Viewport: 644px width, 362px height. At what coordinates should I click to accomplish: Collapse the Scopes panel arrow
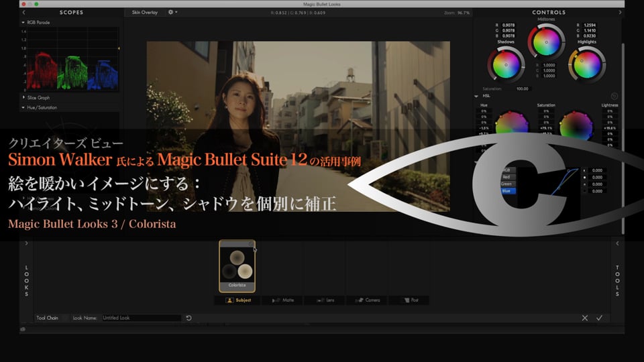coord(24,12)
